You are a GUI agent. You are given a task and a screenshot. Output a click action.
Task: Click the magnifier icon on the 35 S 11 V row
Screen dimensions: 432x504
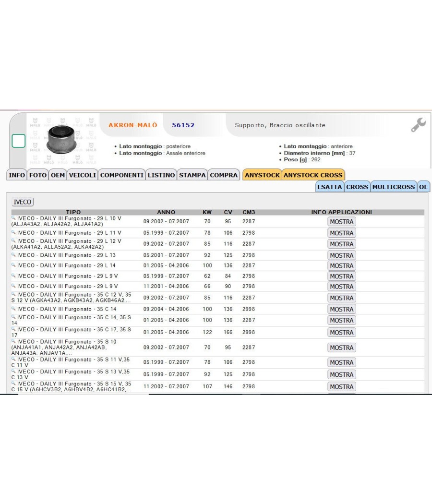(13, 359)
